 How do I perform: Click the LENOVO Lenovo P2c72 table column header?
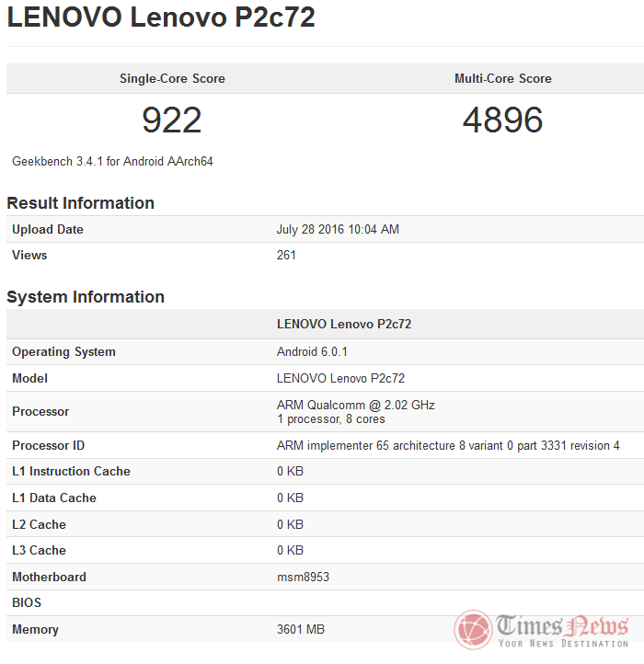coord(344,324)
